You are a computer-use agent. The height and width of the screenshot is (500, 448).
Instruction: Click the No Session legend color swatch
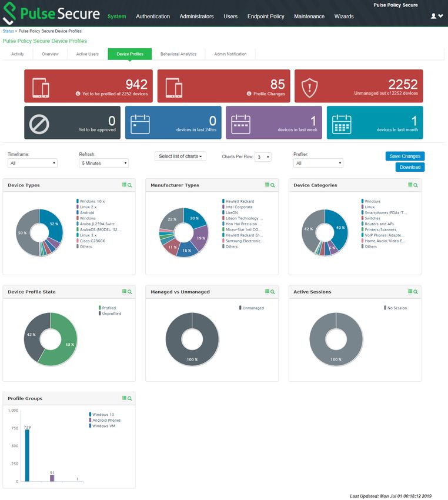[x=385, y=308]
